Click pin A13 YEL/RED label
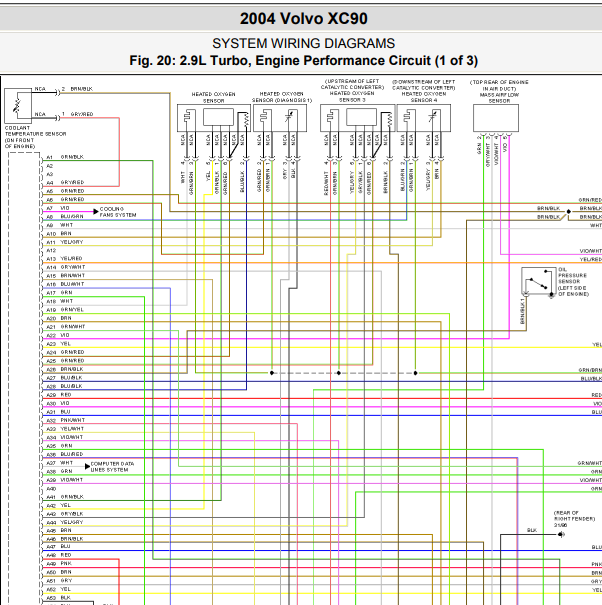Screen dimensions: 602x605 [64, 259]
